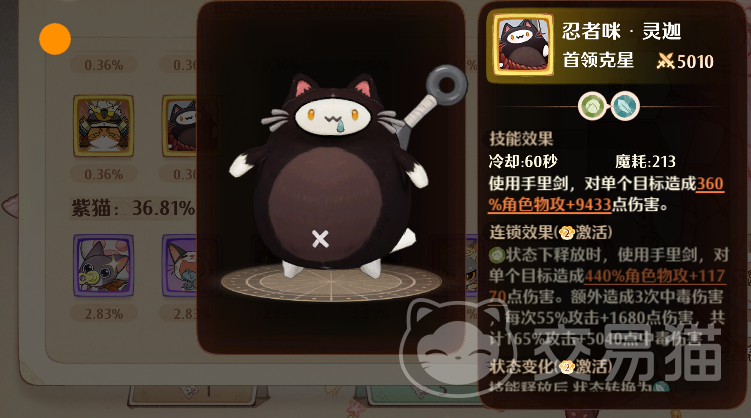Click the orange circle button

click(x=55, y=39)
